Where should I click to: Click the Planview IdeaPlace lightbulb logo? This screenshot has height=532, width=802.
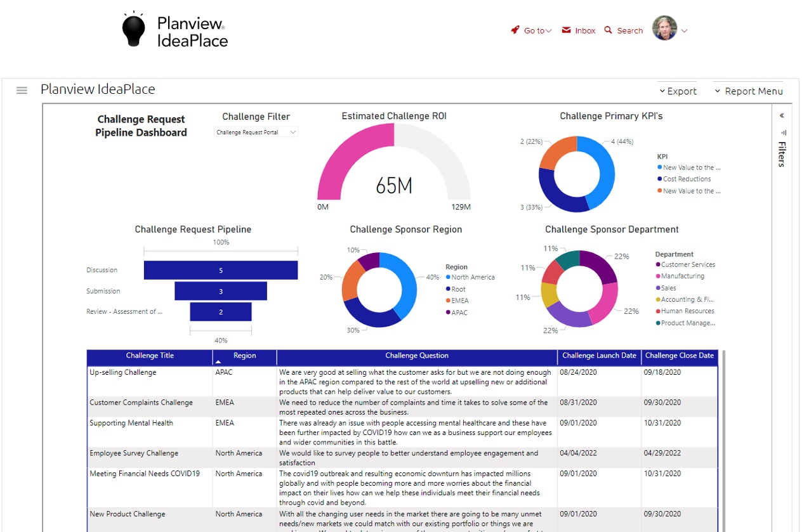133,29
